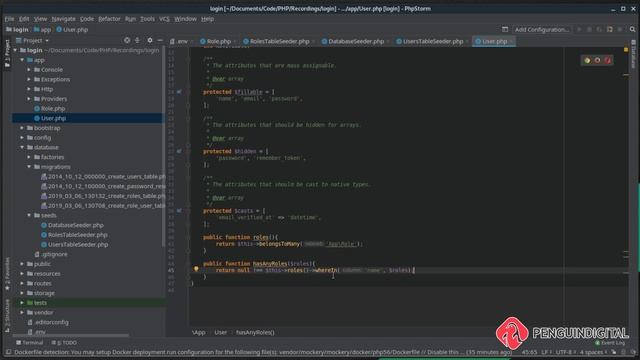Switch to the RolesTableSeeder.php tab
The image size is (640, 360).
tap(279, 41)
